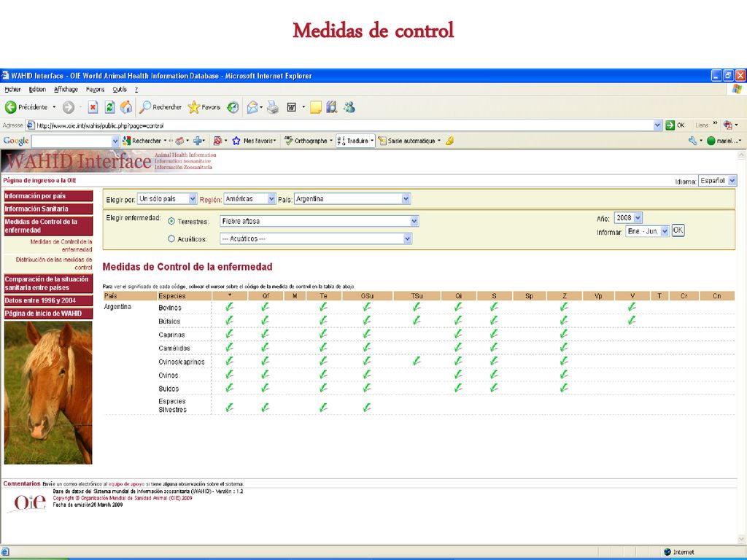Click the yellow highlighter pen icon
This screenshot has width=747, height=560.
click(449, 141)
